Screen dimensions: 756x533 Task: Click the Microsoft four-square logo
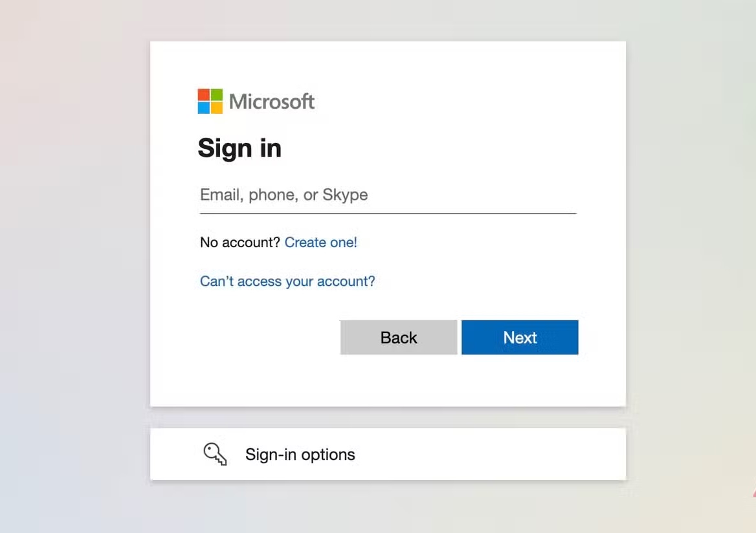(x=210, y=101)
